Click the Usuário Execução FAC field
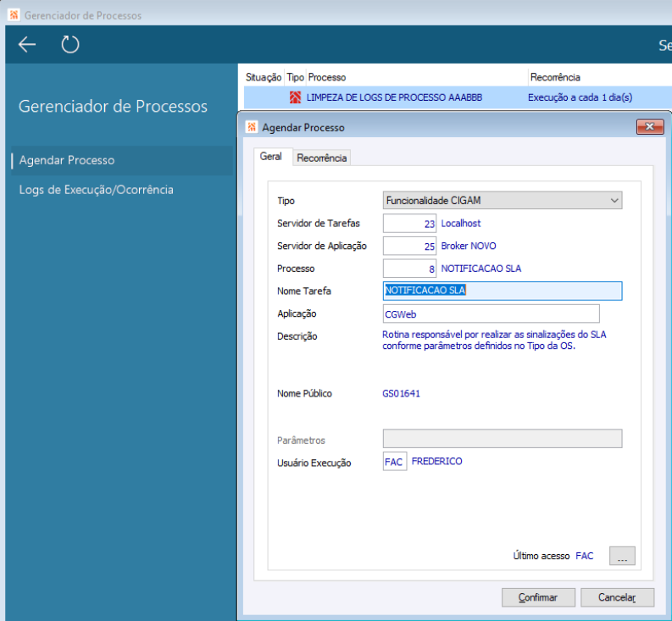 pyautogui.click(x=395, y=462)
